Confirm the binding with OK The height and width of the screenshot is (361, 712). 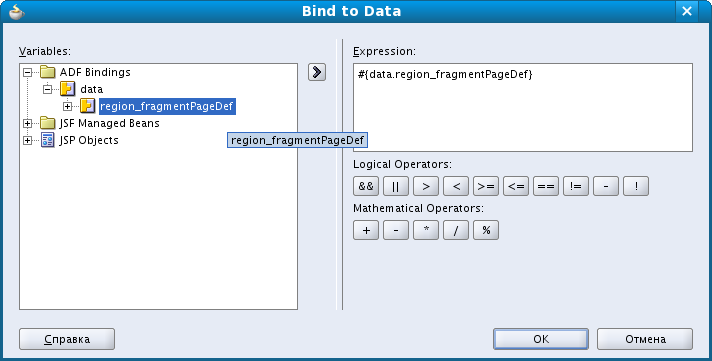point(541,339)
